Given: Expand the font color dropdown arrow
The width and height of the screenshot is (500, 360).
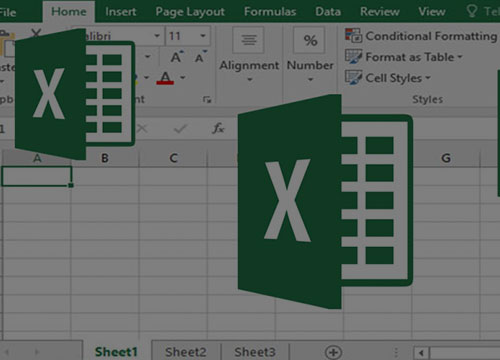Looking at the screenshot, I should tap(182, 78).
